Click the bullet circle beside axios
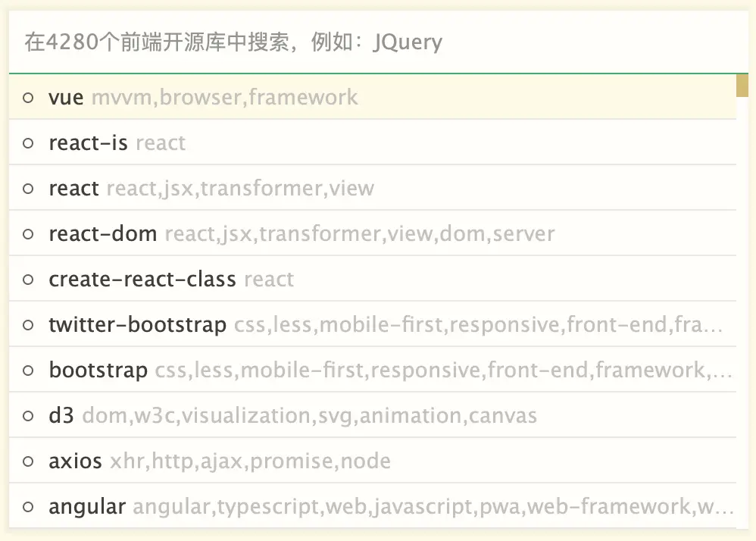The width and height of the screenshot is (756, 541). pos(29,461)
